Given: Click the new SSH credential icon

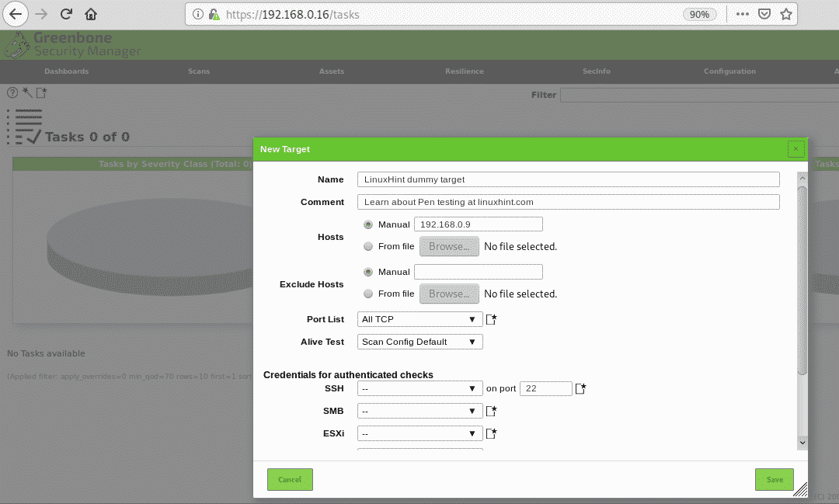Looking at the screenshot, I should 580,388.
